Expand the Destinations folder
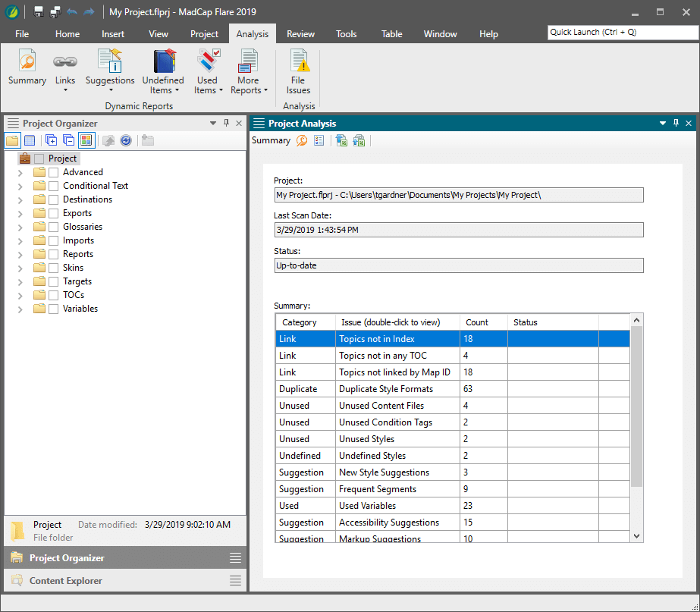 tap(20, 200)
